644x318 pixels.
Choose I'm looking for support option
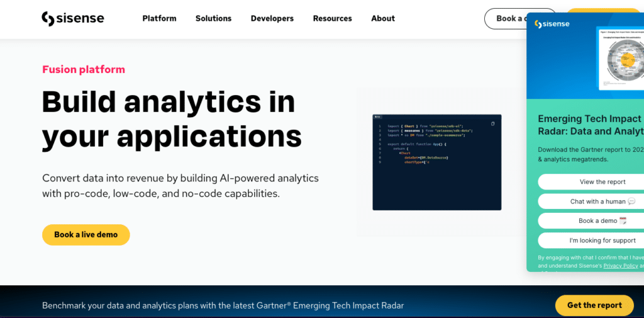[591, 241]
